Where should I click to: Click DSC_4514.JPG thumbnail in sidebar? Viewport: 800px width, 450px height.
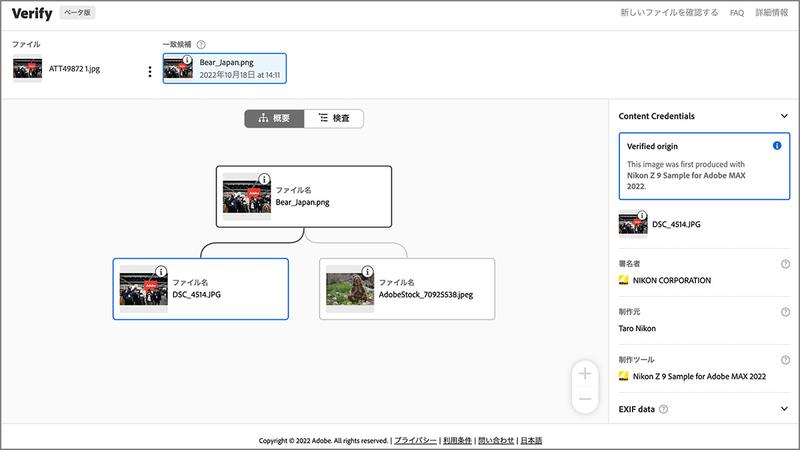(633, 224)
